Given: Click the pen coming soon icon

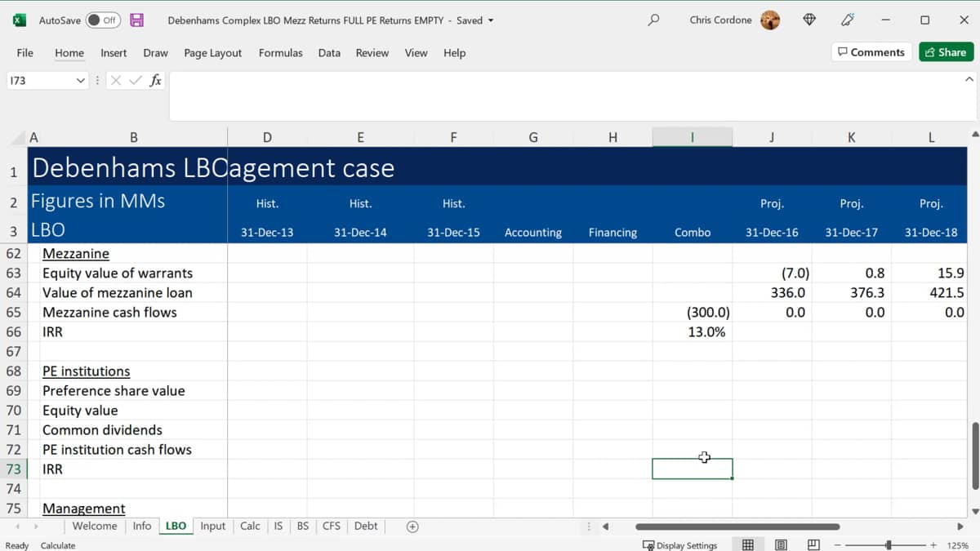Looking at the screenshot, I should (848, 20).
